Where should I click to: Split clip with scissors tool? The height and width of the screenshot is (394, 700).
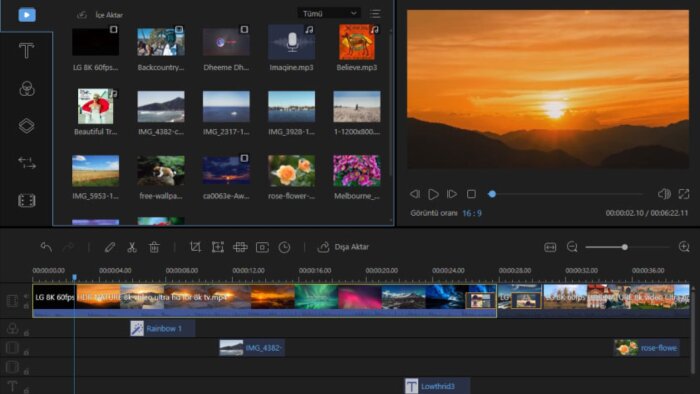pos(132,247)
